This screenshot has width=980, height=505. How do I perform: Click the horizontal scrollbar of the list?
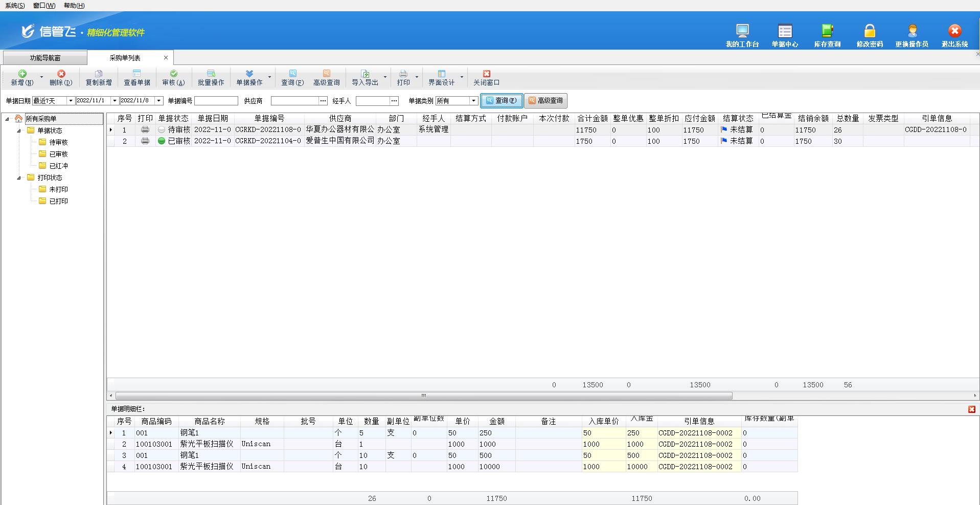point(423,396)
